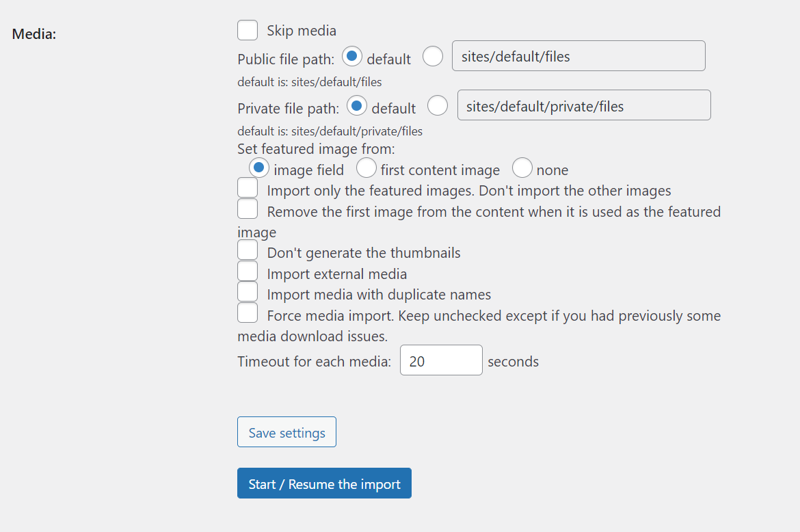The width and height of the screenshot is (800, 532).
Task: Select 'first content image' as featured image source
Action: coord(366,167)
